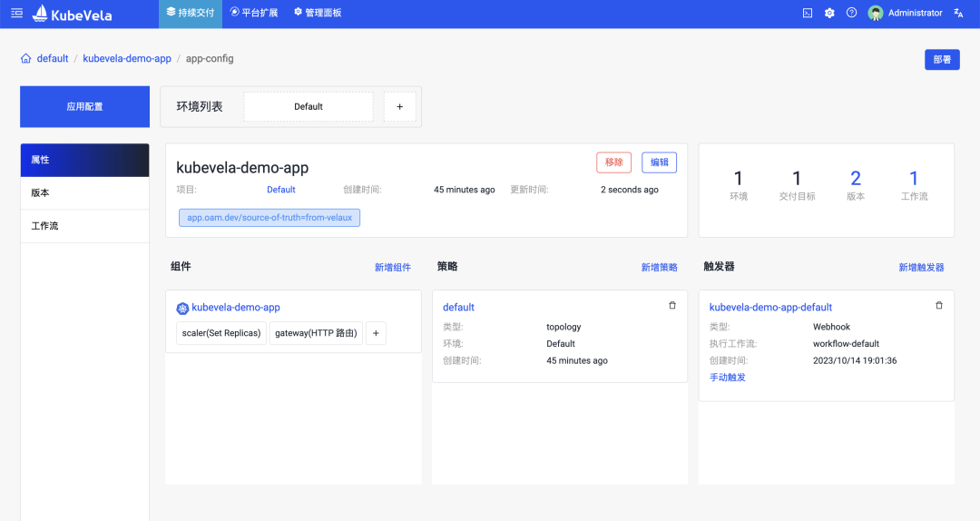
Task: Open 平台扩展 top navigation tab
Action: pyautogui.click(x=254, y=13)
